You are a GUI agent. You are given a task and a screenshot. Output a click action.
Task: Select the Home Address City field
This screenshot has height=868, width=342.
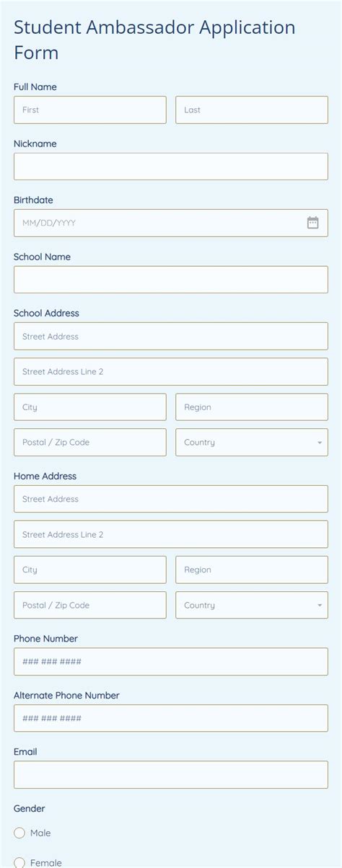[x=90, y=570]
